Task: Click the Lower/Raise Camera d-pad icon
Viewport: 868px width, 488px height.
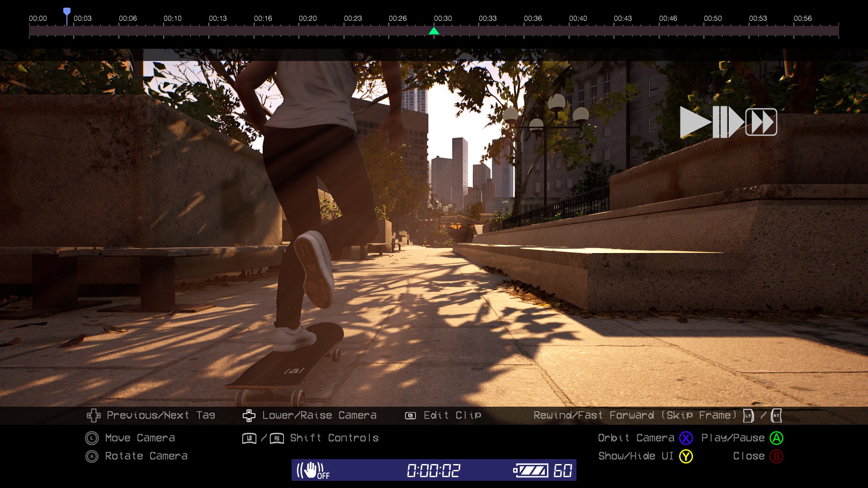Action: click(x=249, y=416)
